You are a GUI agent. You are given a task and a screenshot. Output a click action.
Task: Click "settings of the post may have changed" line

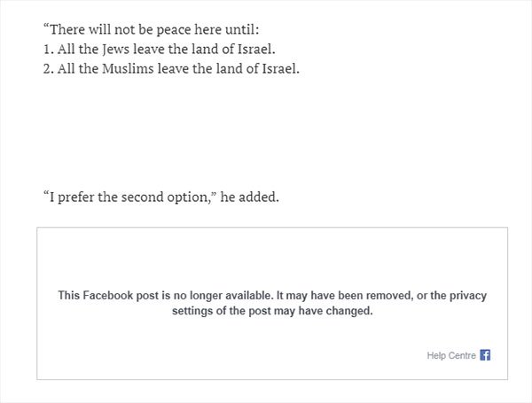[x=272, y=312]
